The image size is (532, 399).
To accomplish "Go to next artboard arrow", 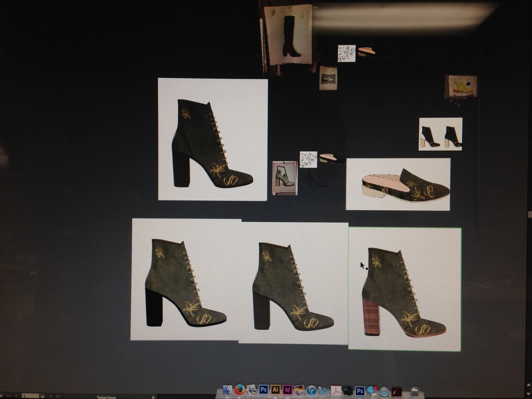I will click(x=51, y=396).
